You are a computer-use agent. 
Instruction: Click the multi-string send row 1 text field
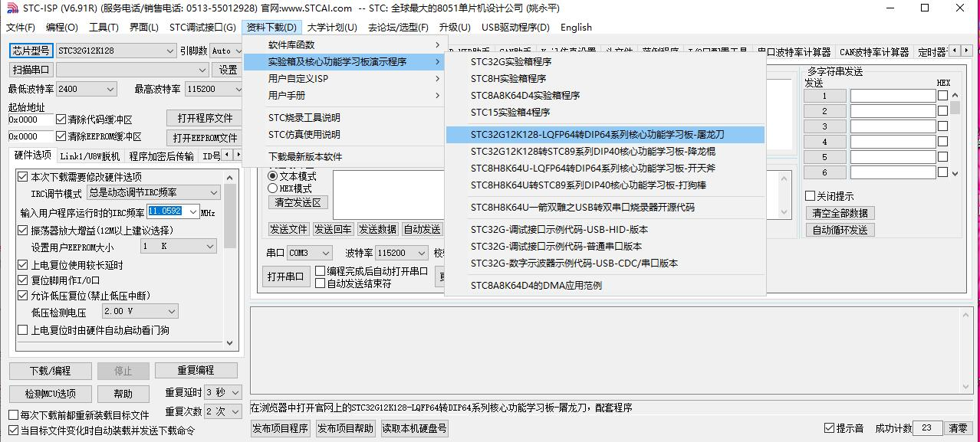click(x=893, y=96)
